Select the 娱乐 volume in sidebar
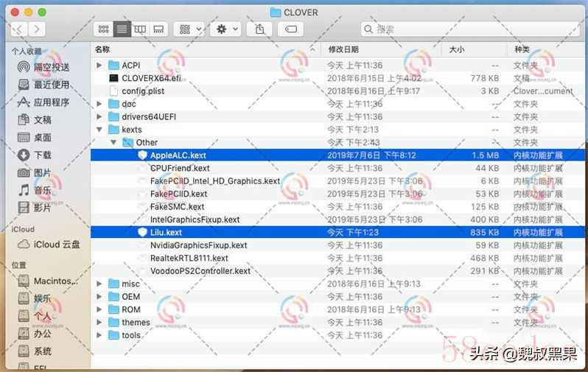The height and width of the screenshot is (372, 588). 35,298
